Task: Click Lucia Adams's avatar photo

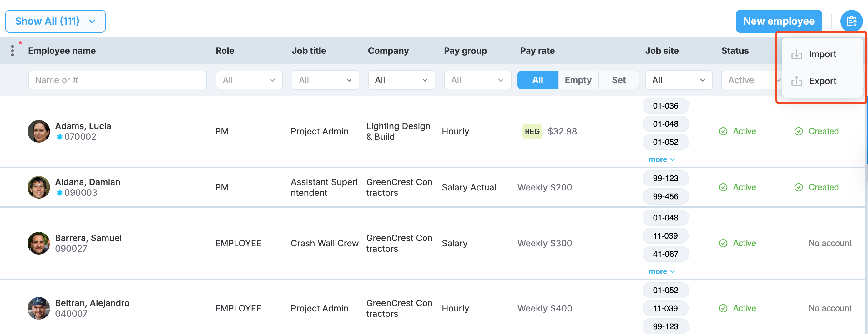Action: point(39,131)
